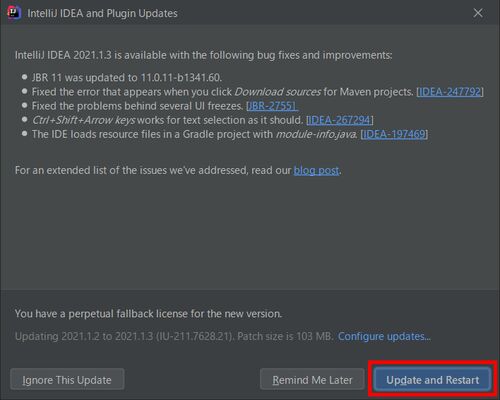
Task: Start Update and Restart
Action: pos(432,379)
